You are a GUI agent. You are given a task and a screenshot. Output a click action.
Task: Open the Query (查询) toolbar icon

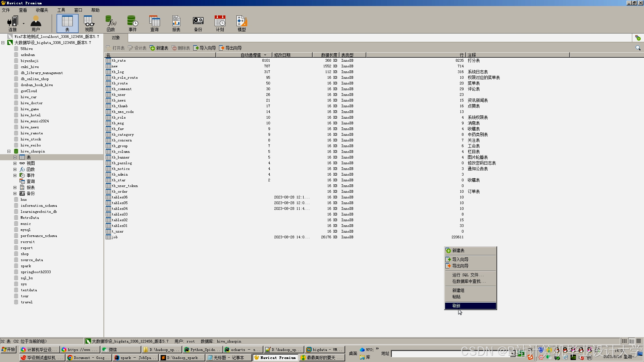tap(154, 23)
